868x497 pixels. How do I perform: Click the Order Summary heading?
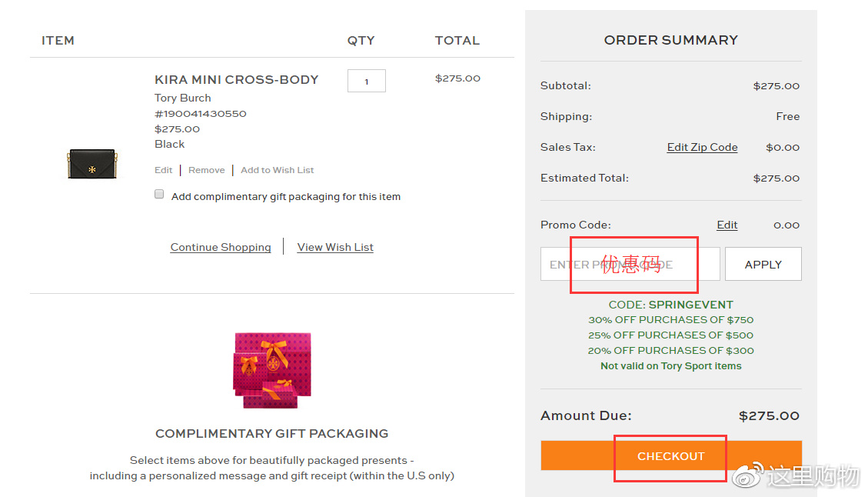(x=670, y=40)
